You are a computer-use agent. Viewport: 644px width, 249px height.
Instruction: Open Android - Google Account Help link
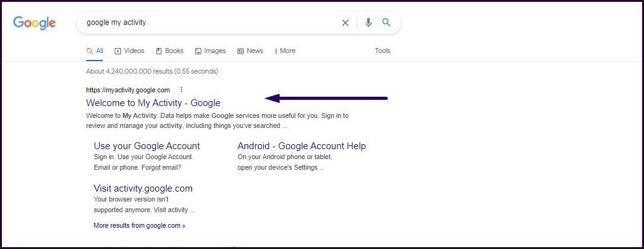point(302,146)
